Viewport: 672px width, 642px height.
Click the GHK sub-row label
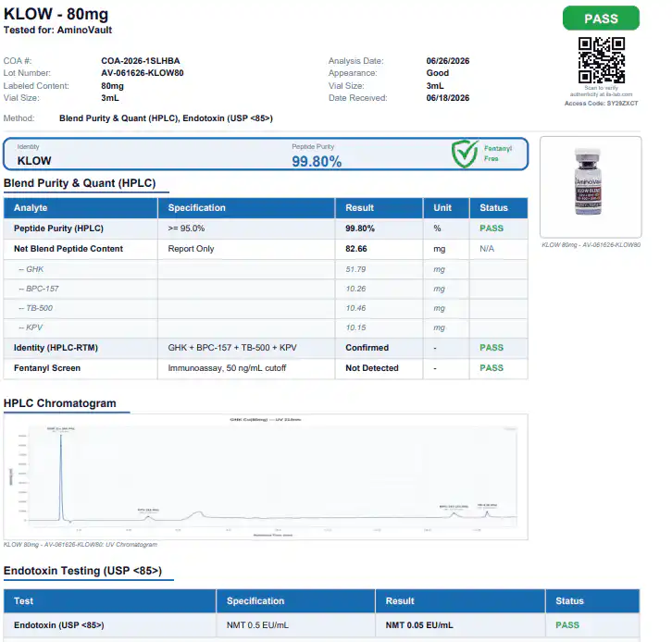click(31, 269)
